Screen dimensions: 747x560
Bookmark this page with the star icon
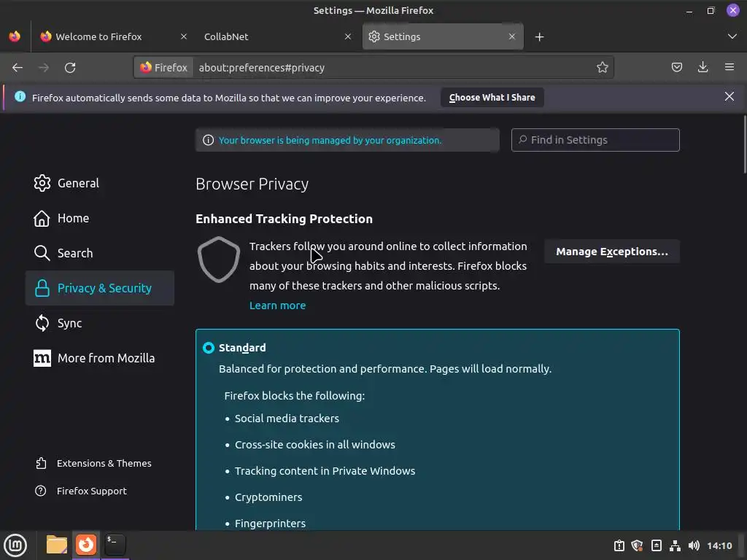(x=603, y=68)
